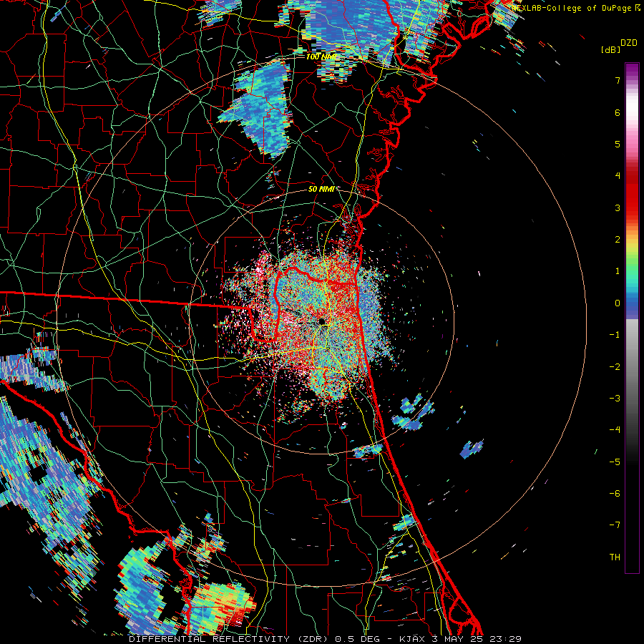644x644 pixels.
Task: Click the 100 NMI range ring label
Action: 321,57
